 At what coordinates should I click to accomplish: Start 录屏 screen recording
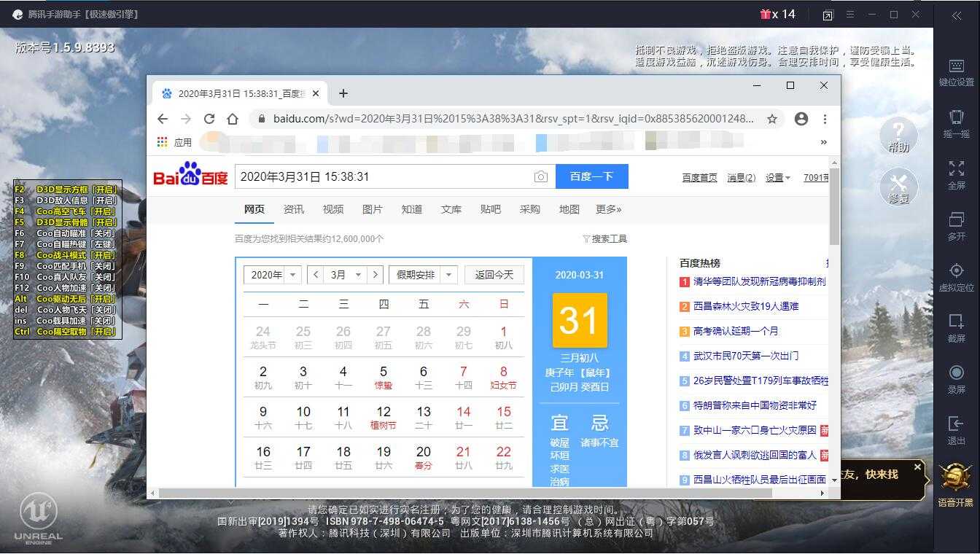click(956, 380)
